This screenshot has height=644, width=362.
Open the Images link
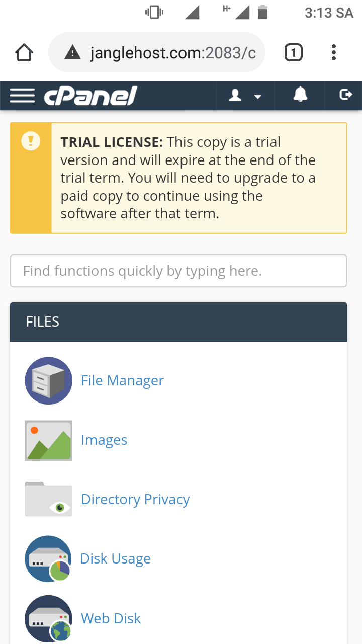104,440
